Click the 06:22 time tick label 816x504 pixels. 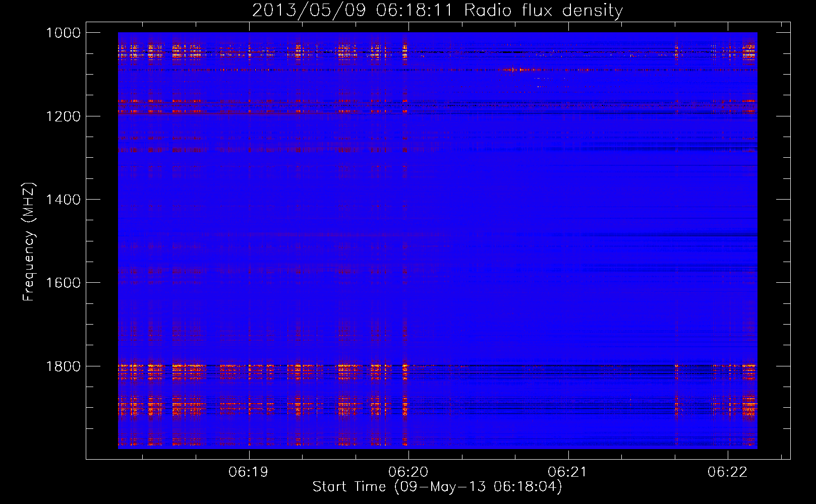728,472
